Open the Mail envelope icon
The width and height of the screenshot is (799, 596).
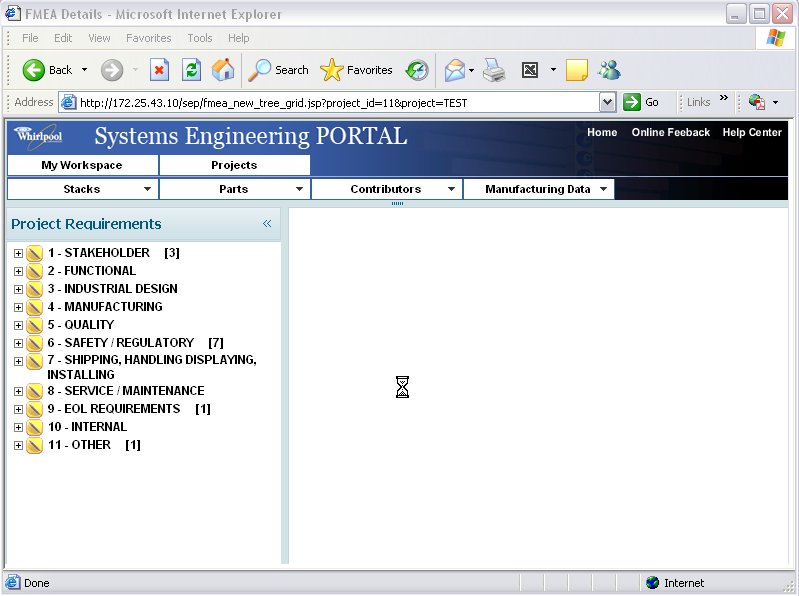tap(455, 70)
